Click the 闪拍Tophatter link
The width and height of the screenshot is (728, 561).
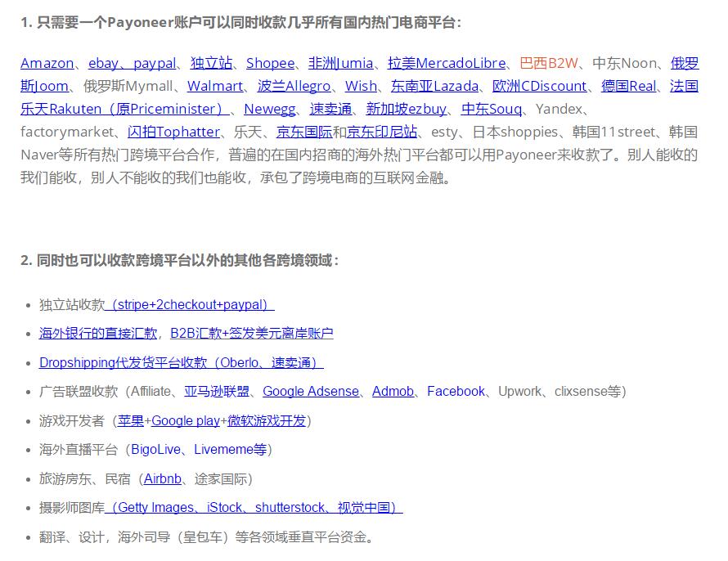click(173, 132)
